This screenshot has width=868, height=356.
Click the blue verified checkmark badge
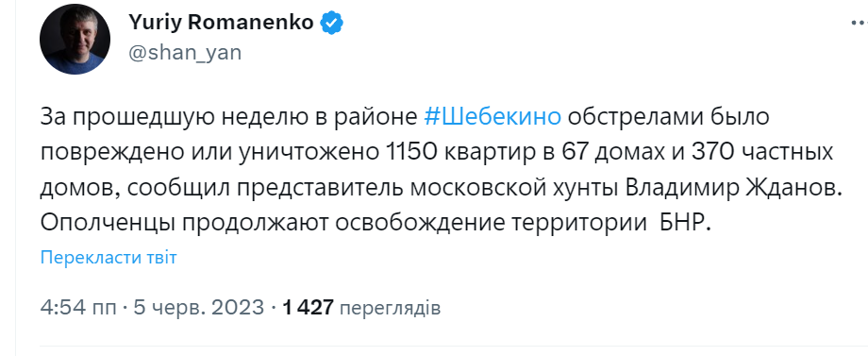click(x=332, y=23)
